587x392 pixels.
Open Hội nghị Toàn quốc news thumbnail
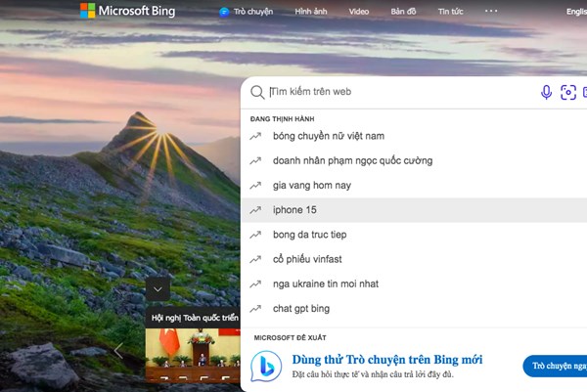pos(193,356)
